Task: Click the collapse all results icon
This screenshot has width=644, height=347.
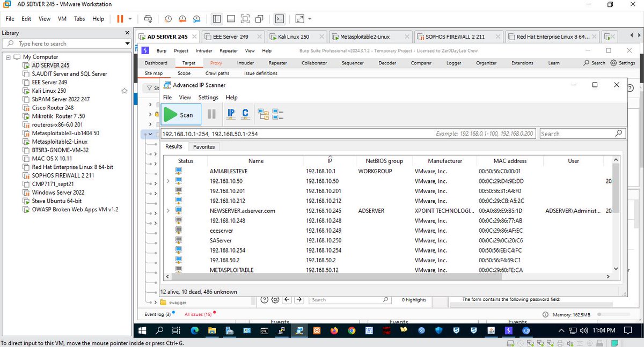Action: (x=277, y=114)
